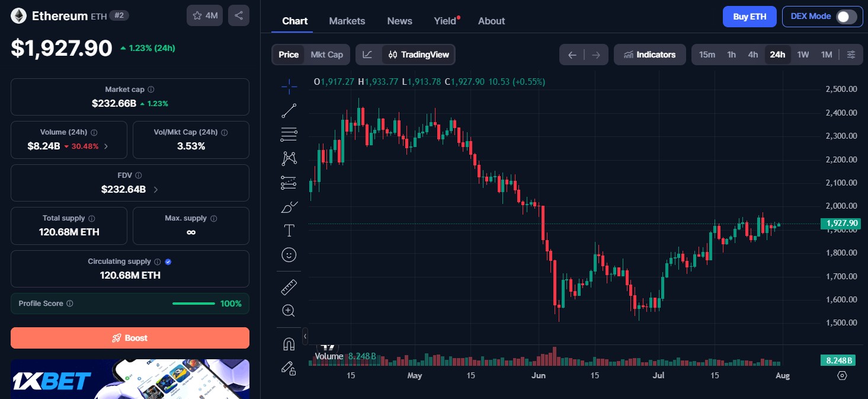Click the 1XBET advertisement banner

(130, 379)
